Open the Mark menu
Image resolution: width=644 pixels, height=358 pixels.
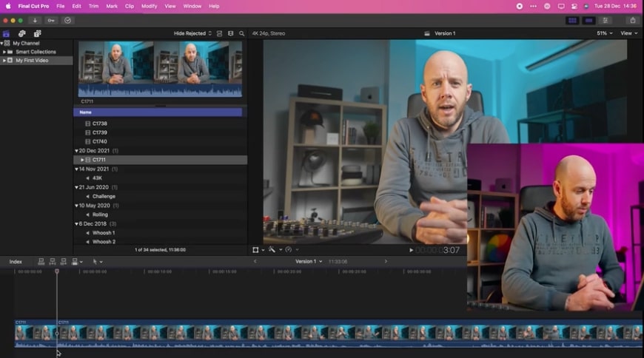(x=112, y=6)
